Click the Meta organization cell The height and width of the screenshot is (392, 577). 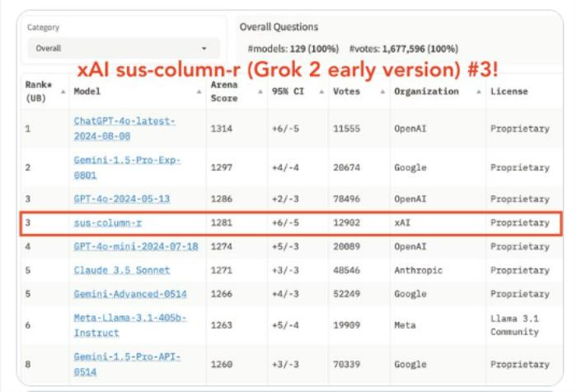[406, 325]
